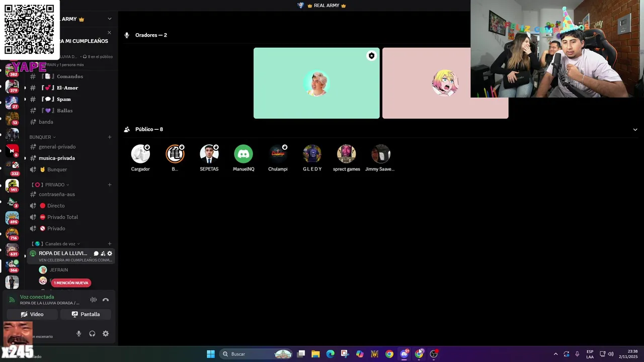Join the Bunquer voice channel
This screenshot has width=644, height=362.
70,169
